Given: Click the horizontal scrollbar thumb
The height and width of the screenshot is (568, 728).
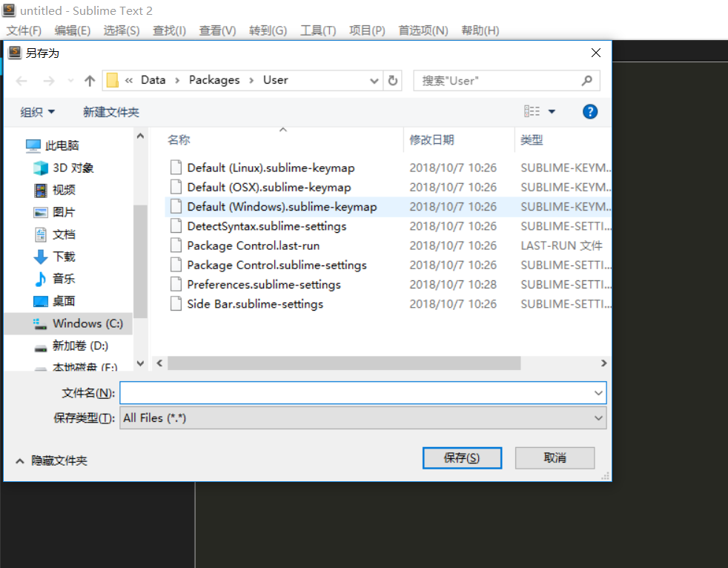Looking at the screenshot, I should point(344,363).
